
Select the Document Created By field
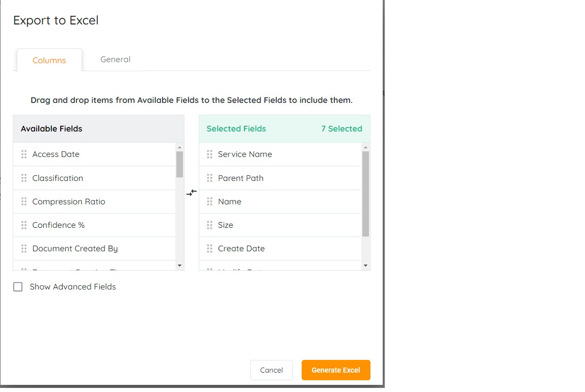[75, 249]
